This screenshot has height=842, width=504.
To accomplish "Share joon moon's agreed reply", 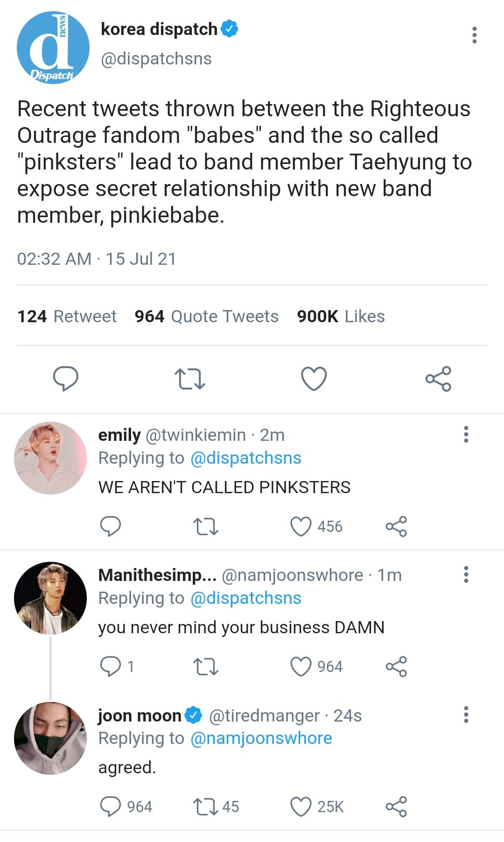I will [396, 807].
